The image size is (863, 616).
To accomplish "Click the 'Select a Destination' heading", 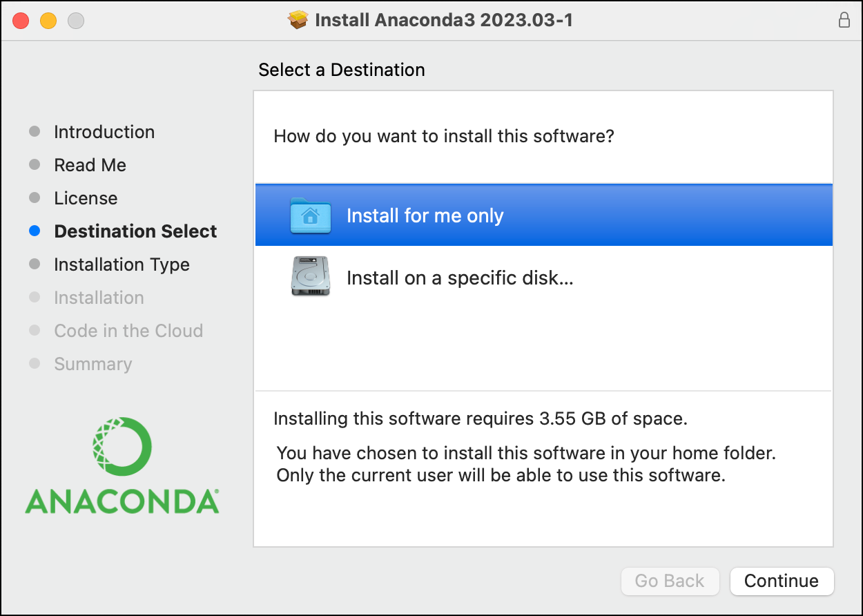I will pos(342,70).
